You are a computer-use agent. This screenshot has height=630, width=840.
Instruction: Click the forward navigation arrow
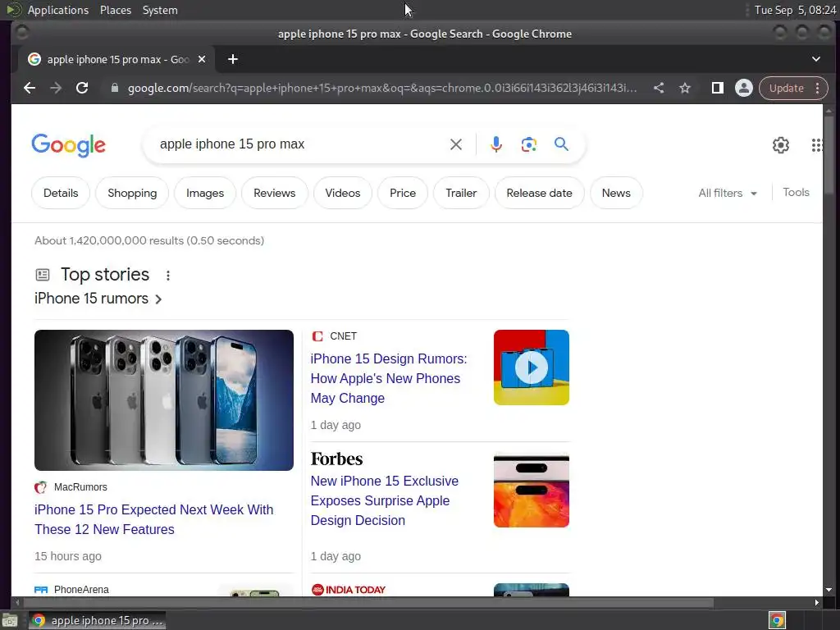tap(56, 88)
